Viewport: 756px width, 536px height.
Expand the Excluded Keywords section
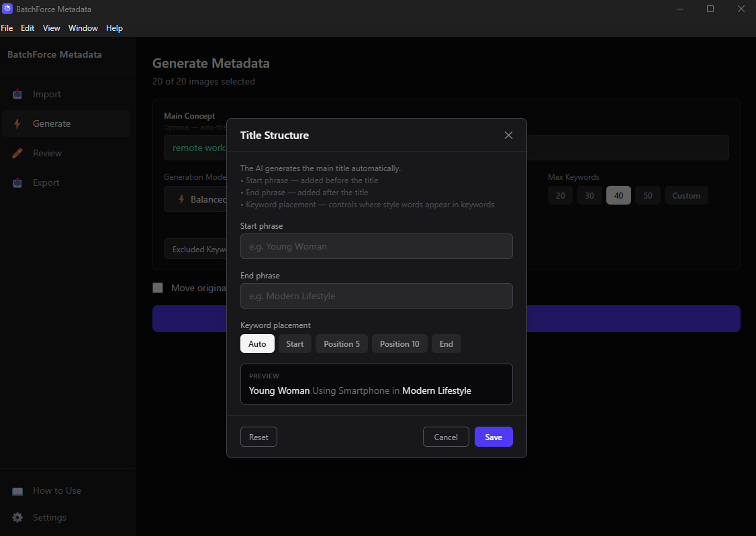(198, 249)
